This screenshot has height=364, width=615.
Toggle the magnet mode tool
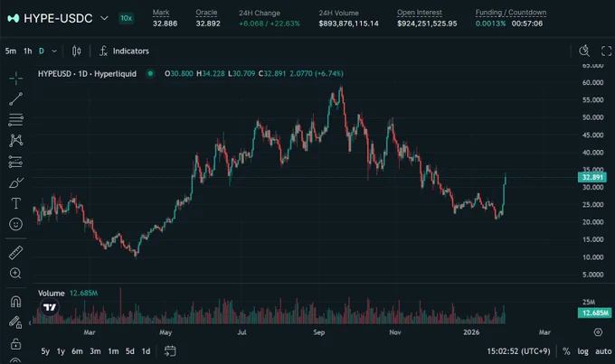coord(15,302)
